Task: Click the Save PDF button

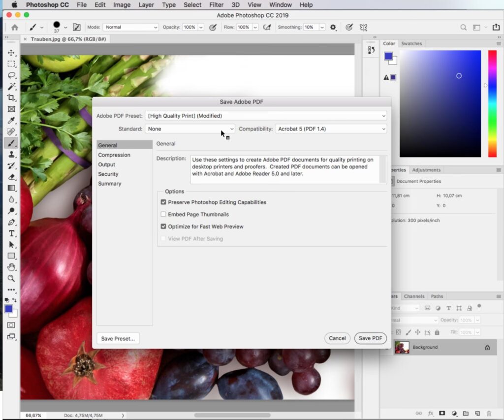Action: pyautogui.click(x=370, y=338)
